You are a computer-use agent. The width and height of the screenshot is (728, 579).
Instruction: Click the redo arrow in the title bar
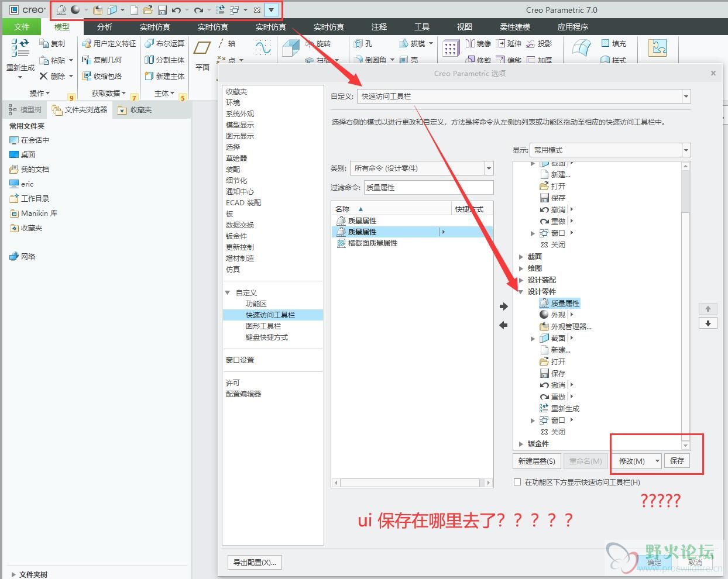199,10
